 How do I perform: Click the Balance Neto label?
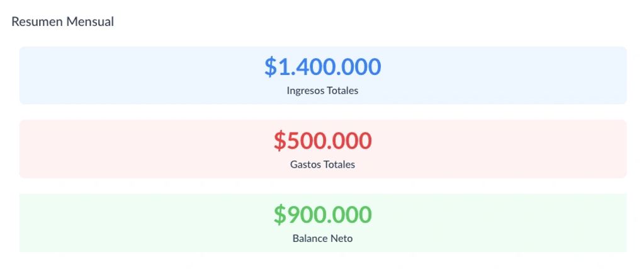click(x=322, y=239)
